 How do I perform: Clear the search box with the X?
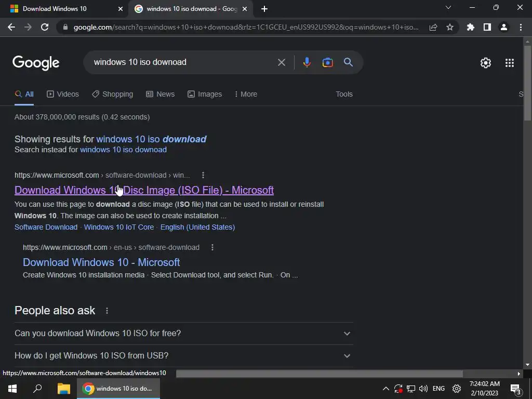[x=282, y=62]
